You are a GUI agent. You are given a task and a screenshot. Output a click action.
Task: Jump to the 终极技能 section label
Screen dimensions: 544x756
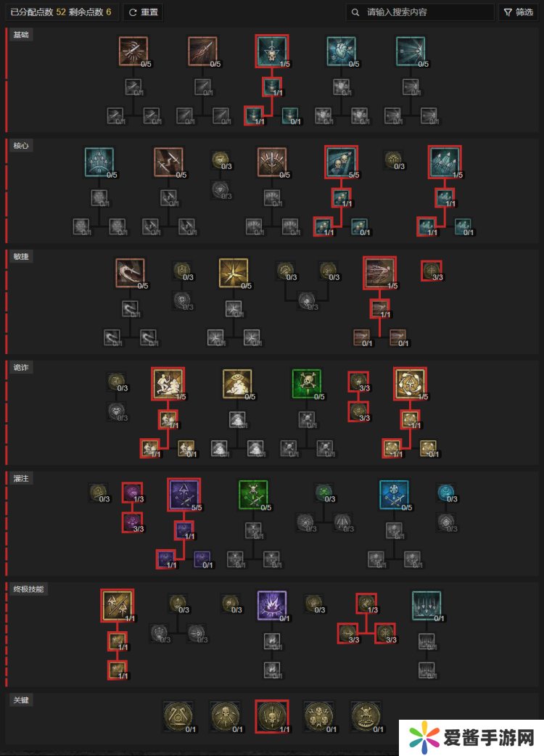28,589
